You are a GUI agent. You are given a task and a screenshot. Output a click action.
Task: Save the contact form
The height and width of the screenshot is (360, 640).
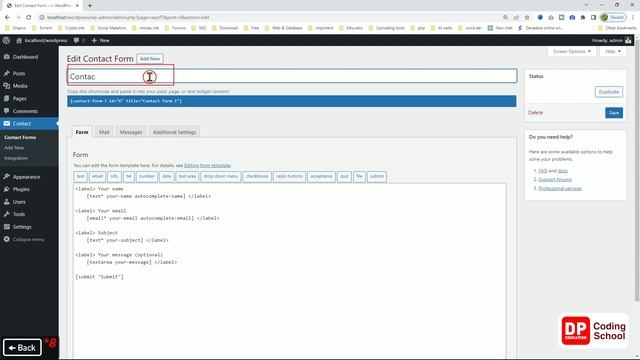click(x=614, y=113)
